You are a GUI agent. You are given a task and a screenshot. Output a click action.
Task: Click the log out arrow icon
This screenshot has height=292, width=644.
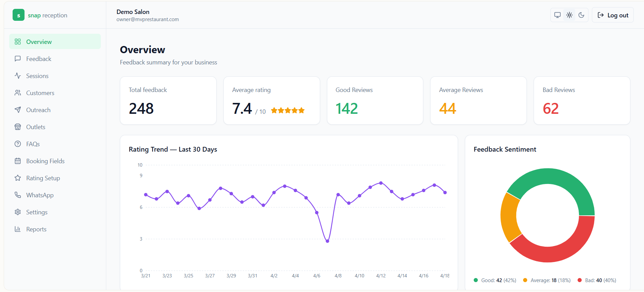[x=601, y=15]
